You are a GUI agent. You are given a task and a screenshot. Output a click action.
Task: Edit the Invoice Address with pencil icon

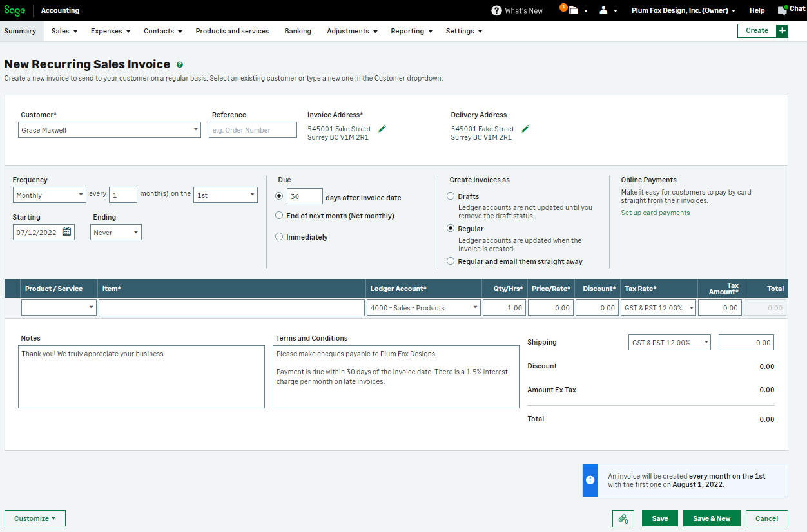point(382,129)
